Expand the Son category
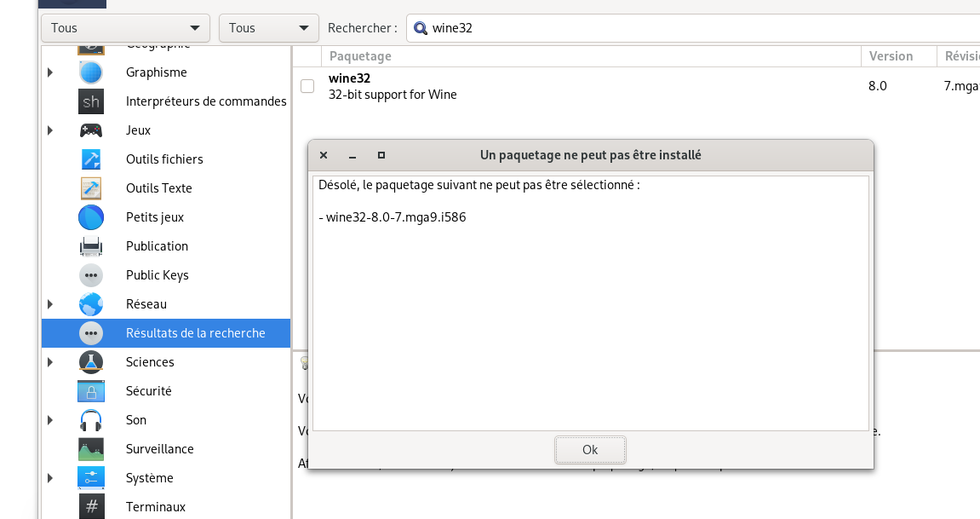Viewport: 980px width, 519px height. coord(50,420)
